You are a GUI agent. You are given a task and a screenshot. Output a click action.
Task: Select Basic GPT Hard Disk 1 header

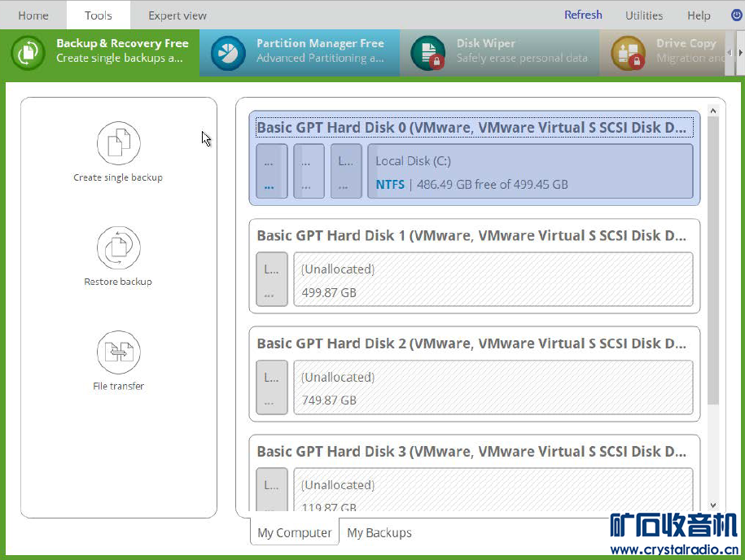click(471, 235)
